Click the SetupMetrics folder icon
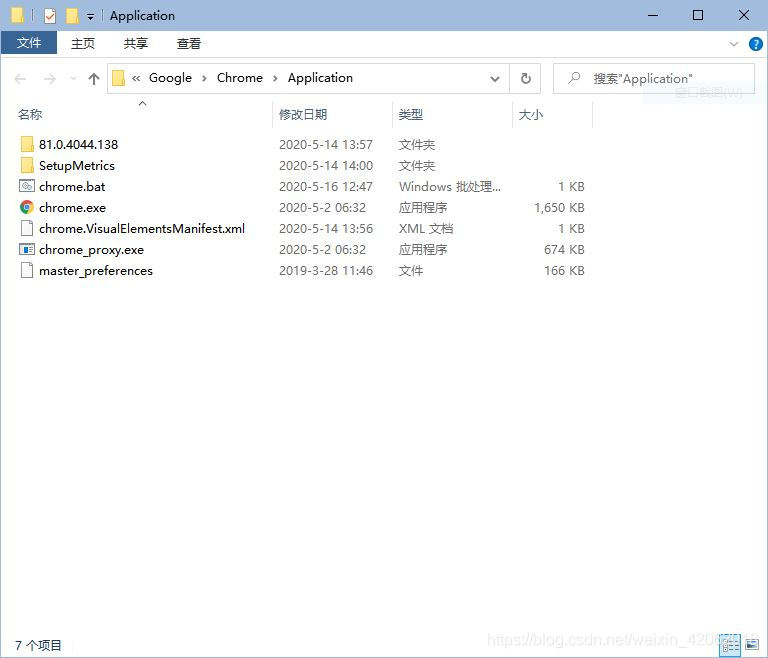The width and height of the screenshot is (768, 658). pyautogui.click(x=27, y=166)
